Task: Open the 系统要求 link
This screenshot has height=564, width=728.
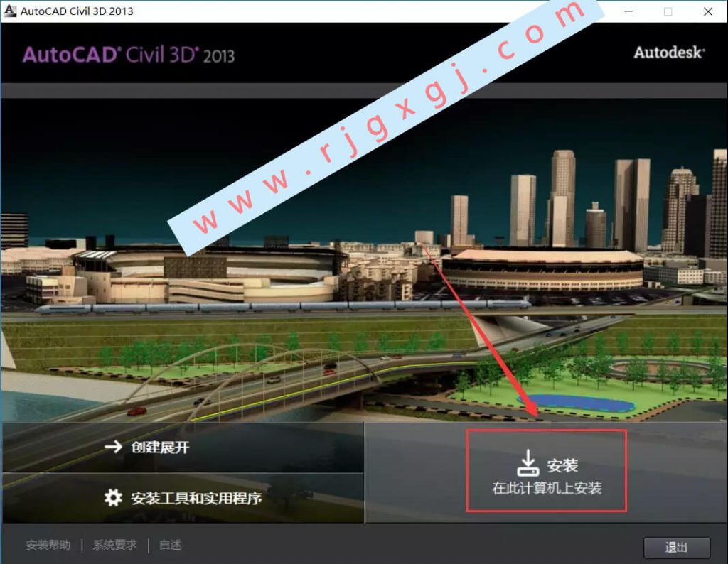Action: pyautogui.click(x=114, y=545)
